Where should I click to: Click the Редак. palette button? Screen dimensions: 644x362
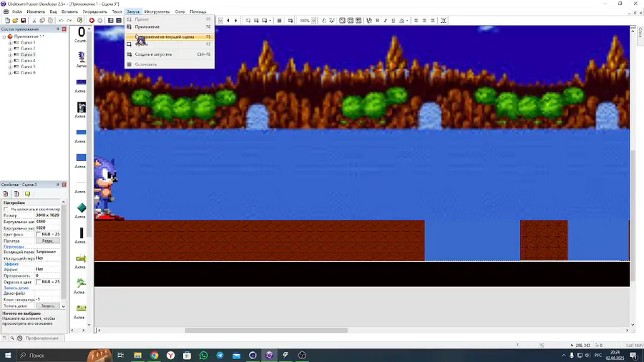pyautogui.click(x=48, y=241)
